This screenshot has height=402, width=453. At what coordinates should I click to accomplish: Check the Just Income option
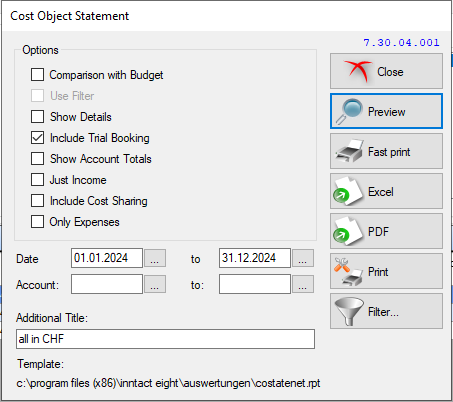click(37, 180)
